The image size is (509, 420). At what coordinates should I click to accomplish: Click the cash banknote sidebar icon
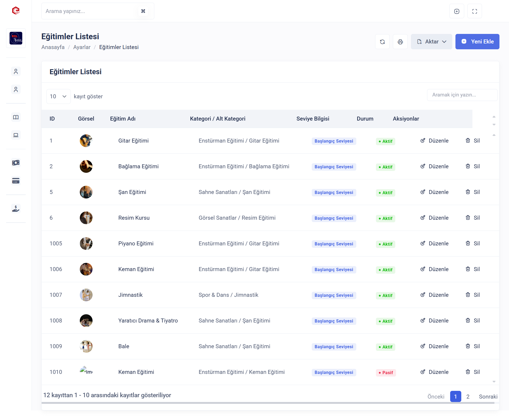coord(16,163)
